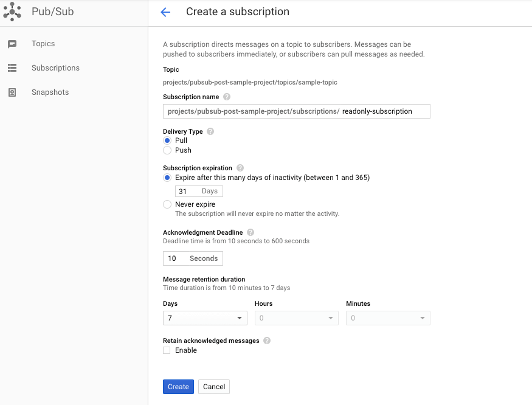Image resolution: width=532 pixels, height=405 pixels.
Task: Click the Snapshots icon in sidebar
Action: point(12,92)
